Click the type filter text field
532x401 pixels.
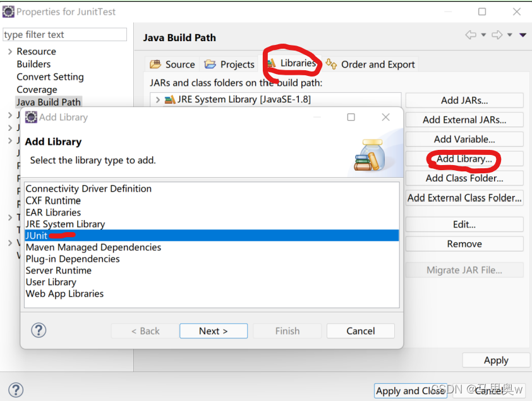[65, 34]
